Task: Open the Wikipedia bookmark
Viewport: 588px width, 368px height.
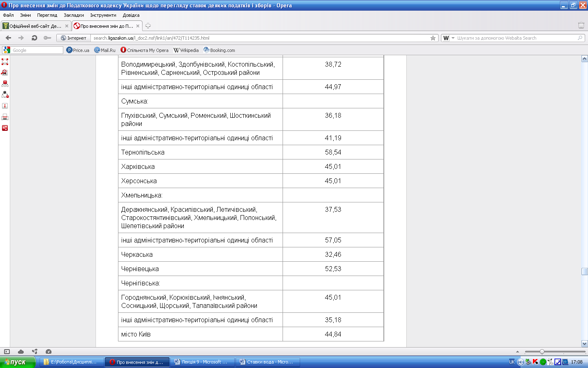Action: tap(186, 50)
